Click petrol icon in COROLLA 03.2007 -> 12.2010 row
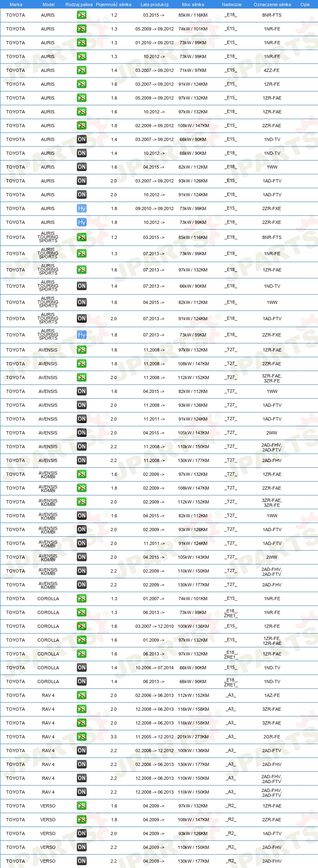This screenshot has height=868, width=318. [81, 626]
